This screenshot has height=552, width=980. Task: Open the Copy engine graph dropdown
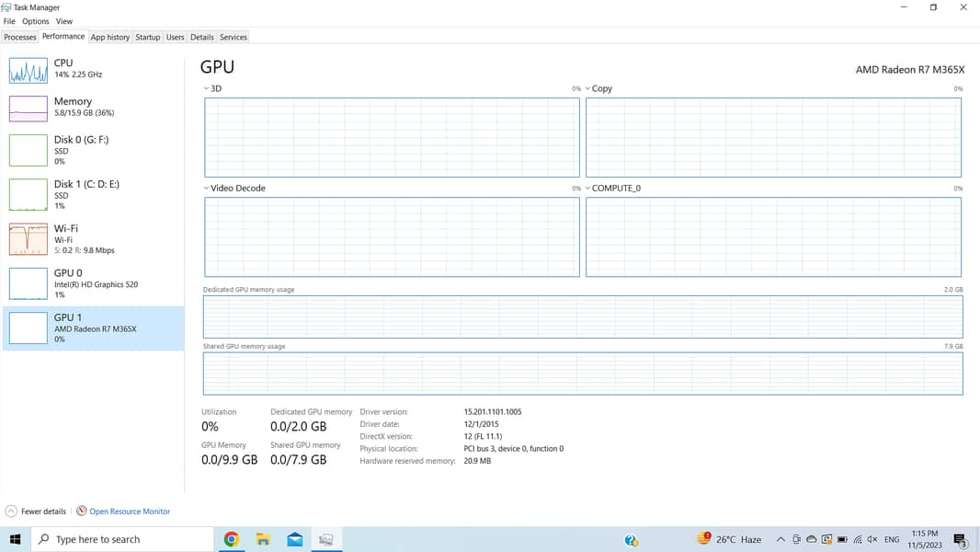588,89
